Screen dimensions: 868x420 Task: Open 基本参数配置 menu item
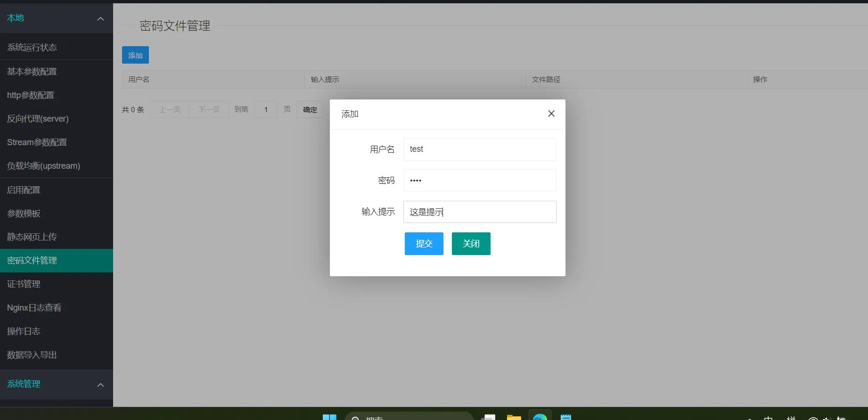tap(57, 72)
